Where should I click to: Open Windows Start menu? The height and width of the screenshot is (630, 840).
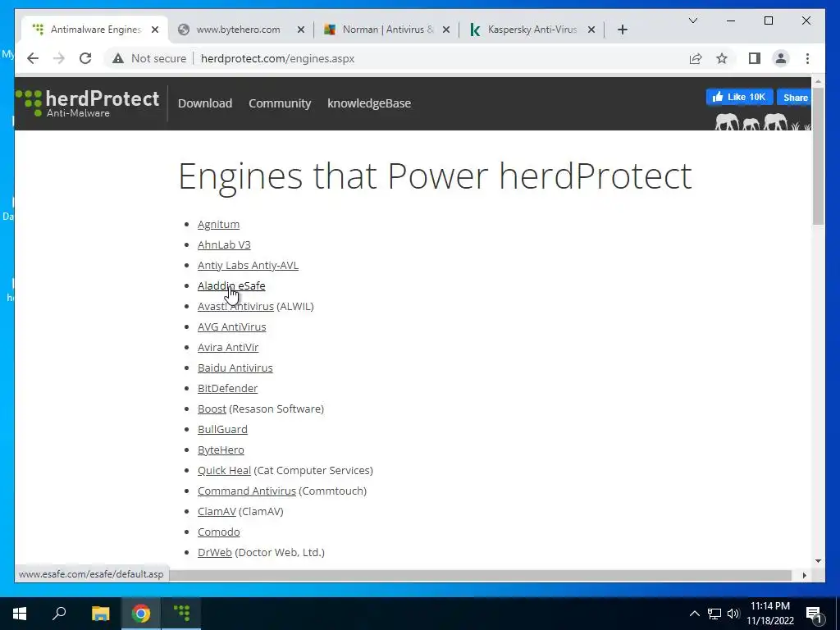click(x=20, y=614)
